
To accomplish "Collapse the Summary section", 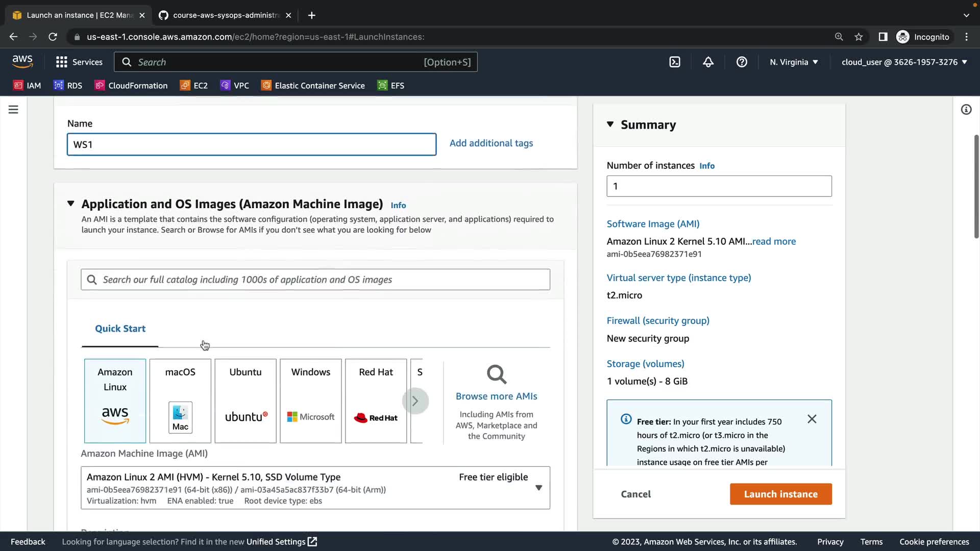I will (x=610, y=124).
